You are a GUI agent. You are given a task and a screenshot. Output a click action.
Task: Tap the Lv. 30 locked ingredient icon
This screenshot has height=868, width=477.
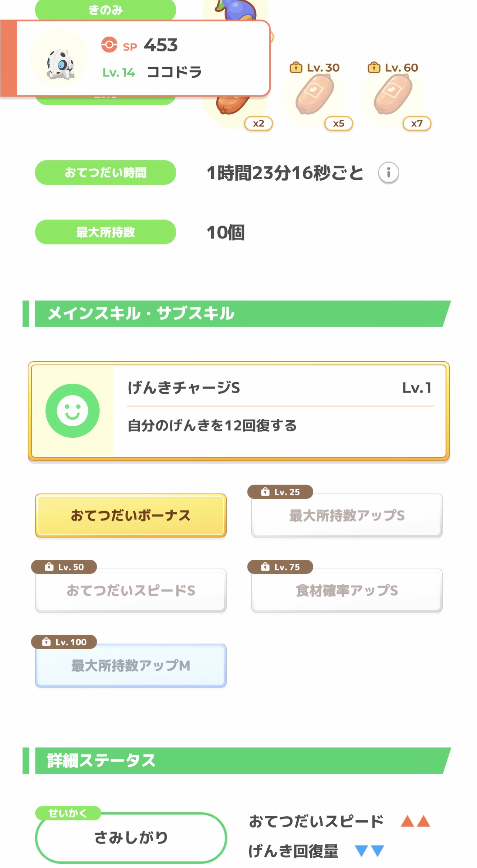coord(315,95)
